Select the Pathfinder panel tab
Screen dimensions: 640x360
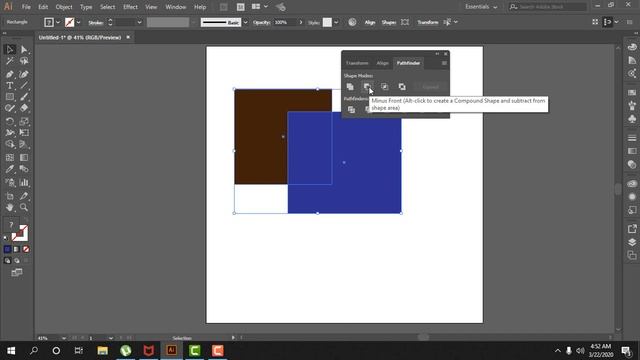click(x=408, y=63)
